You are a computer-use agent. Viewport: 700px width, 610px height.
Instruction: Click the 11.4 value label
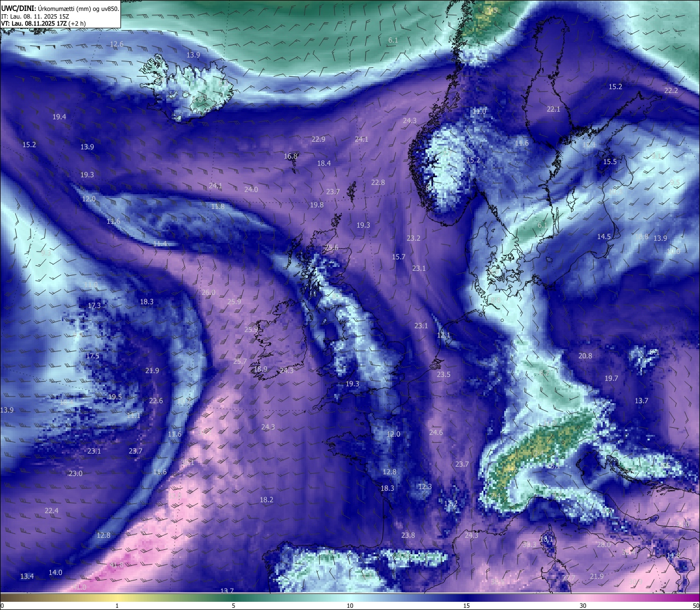(x=160, y=243)
